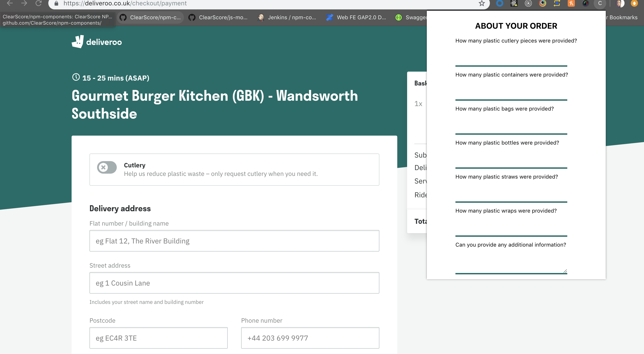Toggle the Cutlery switch on

click(x=107, y=167)
